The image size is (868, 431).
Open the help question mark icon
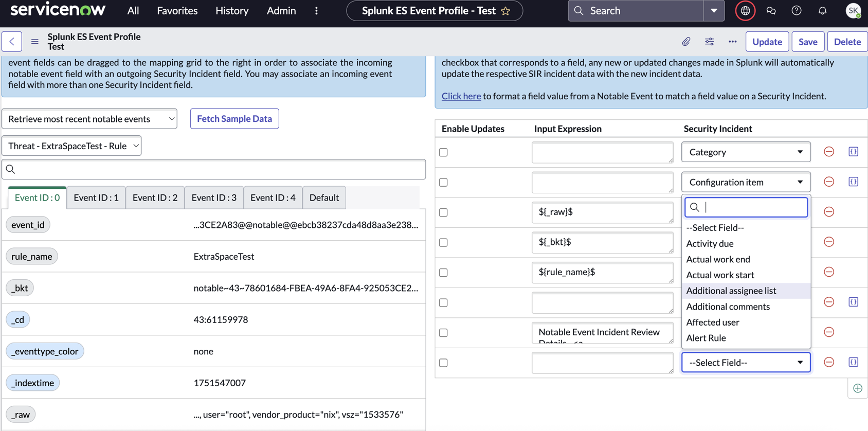[x=797, y=11]
